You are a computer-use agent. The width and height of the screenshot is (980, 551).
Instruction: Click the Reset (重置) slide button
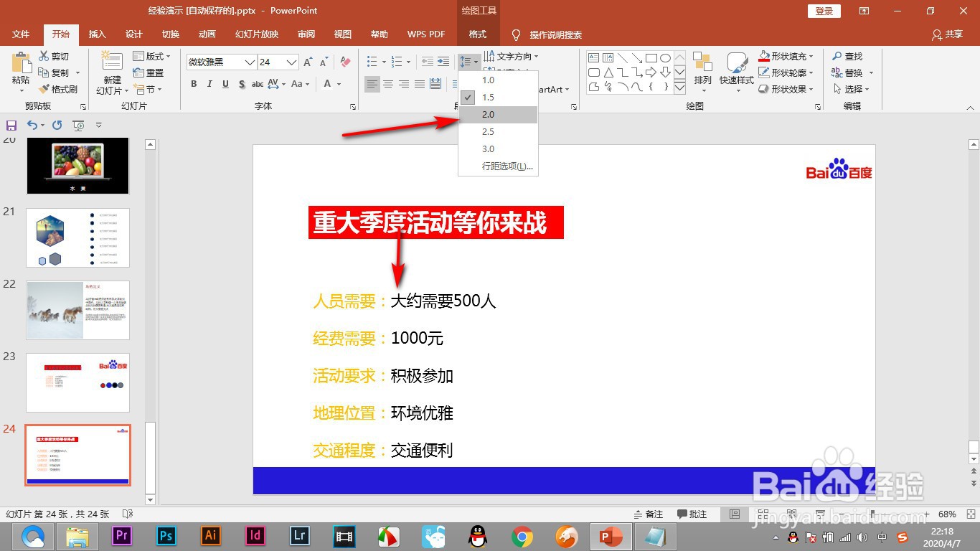tap(149, 72)
